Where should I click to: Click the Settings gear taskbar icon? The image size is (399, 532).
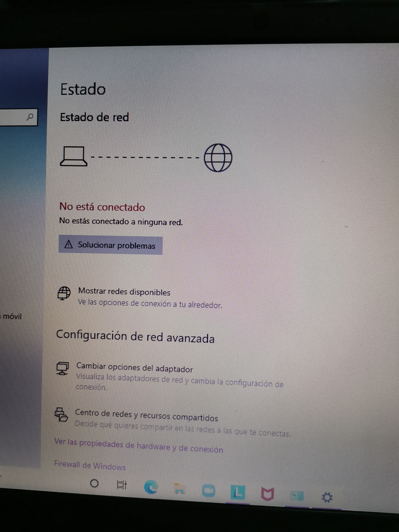(327, 497)
